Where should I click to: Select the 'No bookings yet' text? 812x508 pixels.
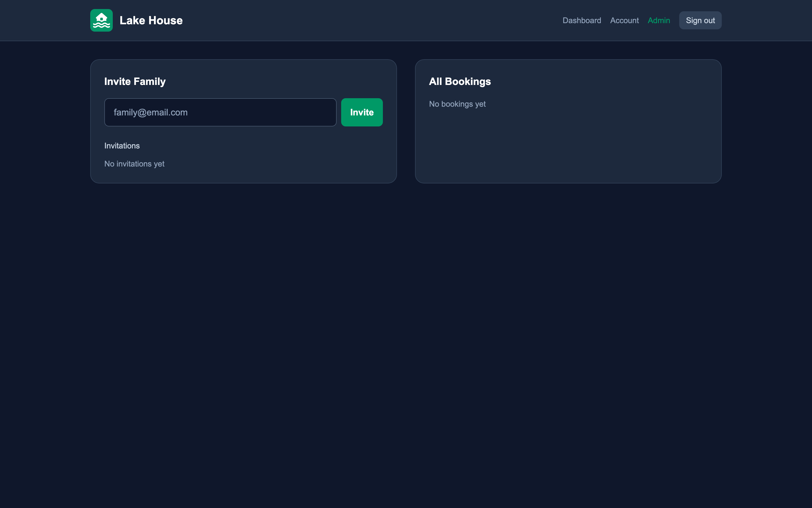pyautogui.click(x=457, y=104)
